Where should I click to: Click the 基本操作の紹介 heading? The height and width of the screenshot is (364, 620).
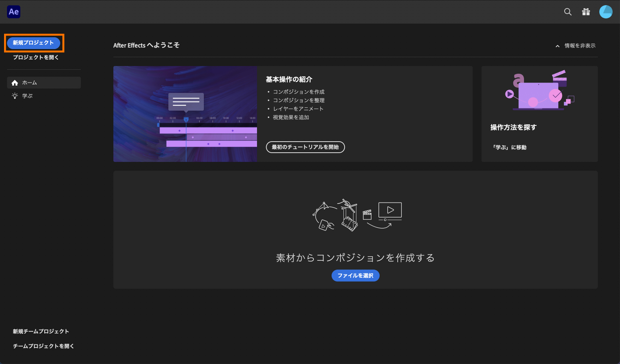(x=289, y=79)
